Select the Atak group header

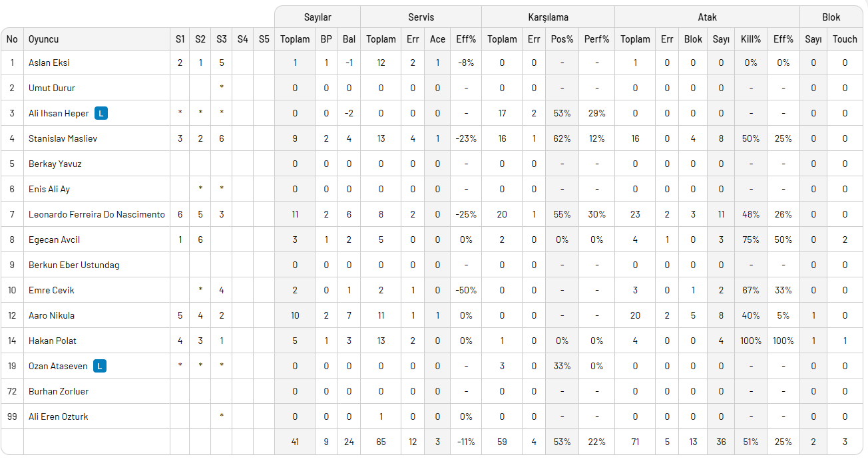tap(707, 17)
